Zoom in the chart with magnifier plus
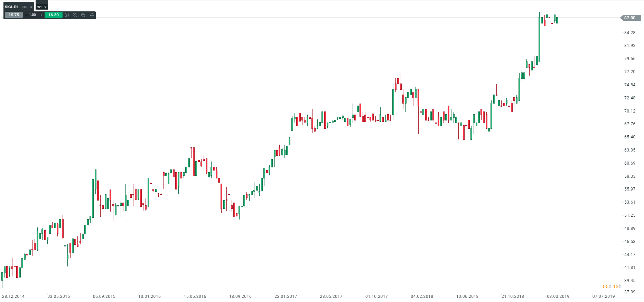Viewport: 644px width, 302px height. pos(83,15)
